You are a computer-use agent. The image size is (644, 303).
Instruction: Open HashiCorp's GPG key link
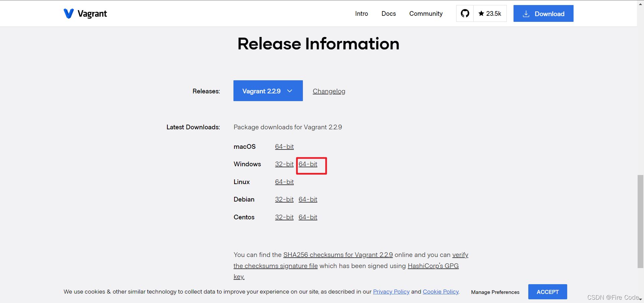[x=433, y=266]
